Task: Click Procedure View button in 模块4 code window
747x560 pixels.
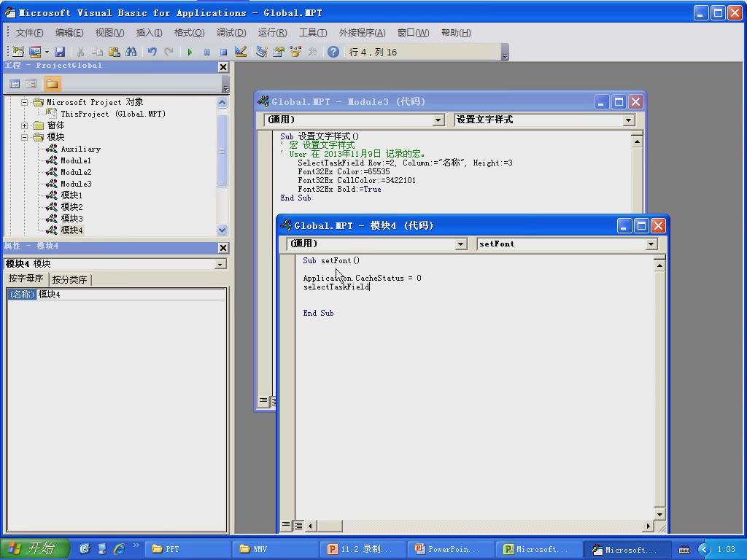Action: [x=286, y=525]
